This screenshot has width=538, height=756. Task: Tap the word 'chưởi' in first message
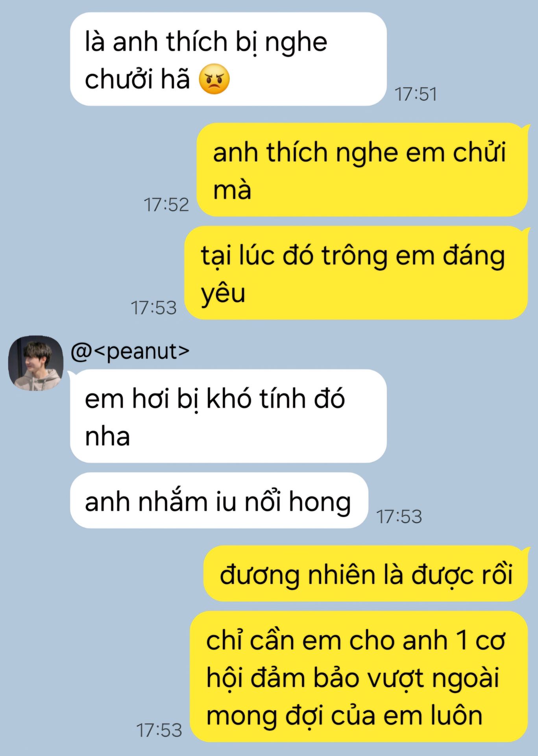tap(119, 78)
